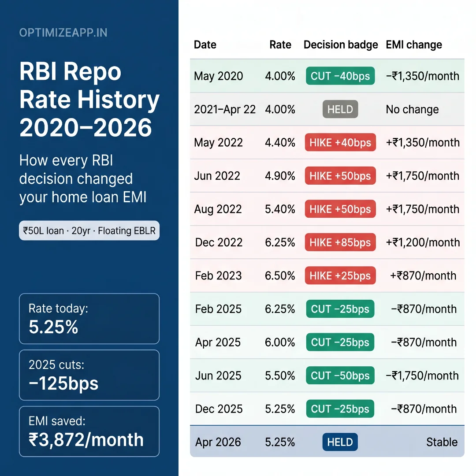This screenshot has height=476, width=476.
Task: Click the Decision badge column header
Action: [x=341, y=45]
